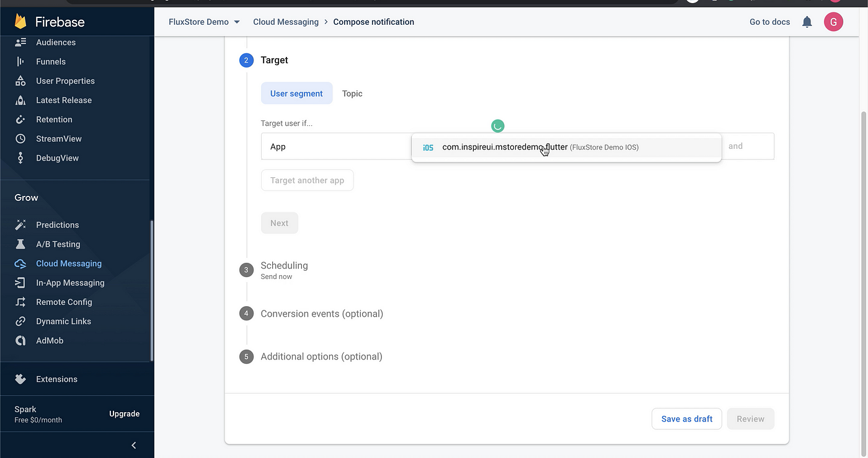The image size is (868, 458).
Task: Click the Target another app button
Action: [x=307, y=180]
